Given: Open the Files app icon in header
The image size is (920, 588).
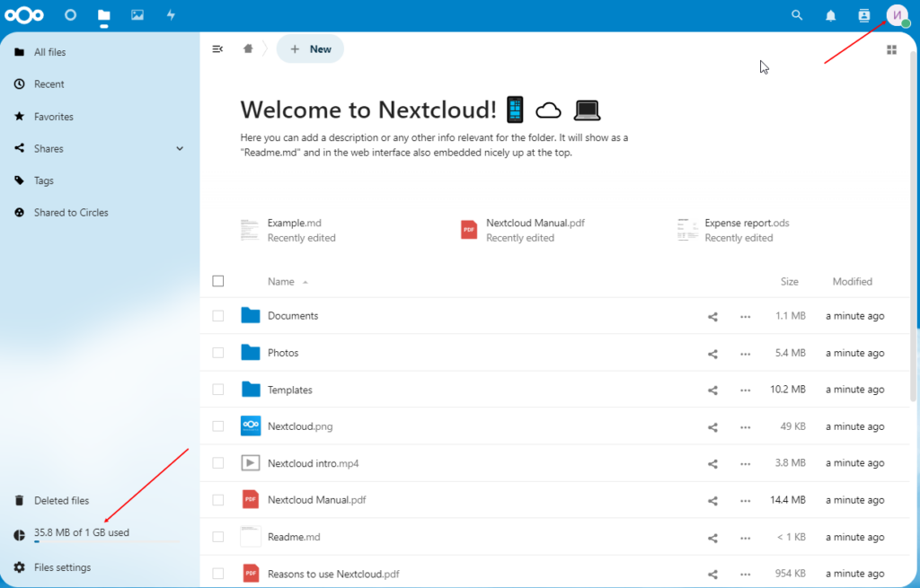Looking at the screenshot, I should [x=104, y=15].
